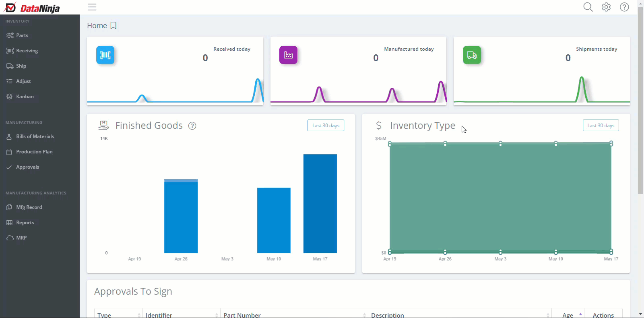Open the settings gear icon

pos(606,7)
